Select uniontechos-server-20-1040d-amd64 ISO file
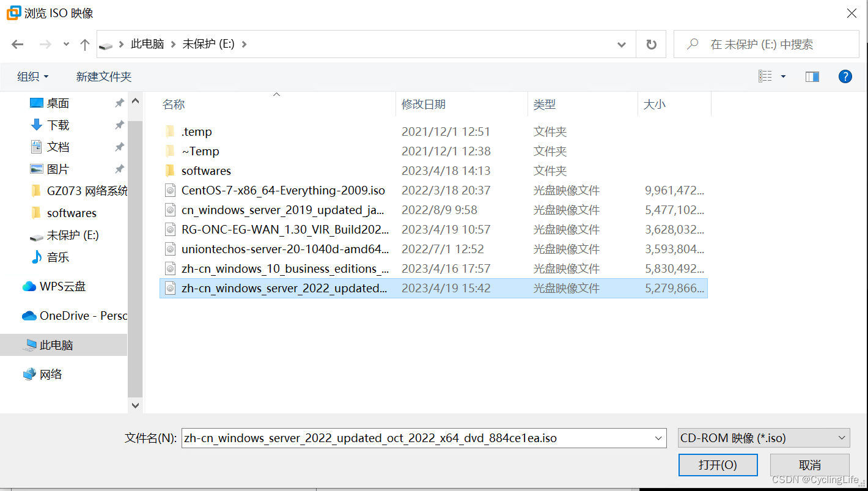 tap(433, 249)
